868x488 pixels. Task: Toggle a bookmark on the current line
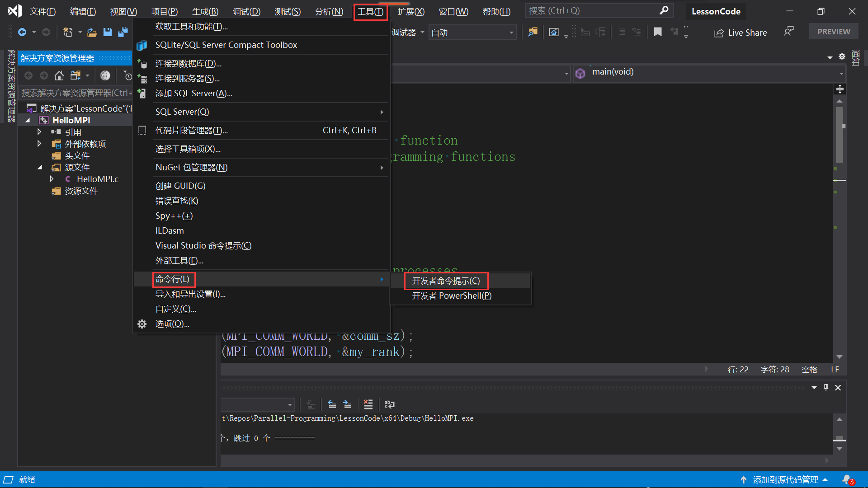pyautogui.click(x=658, y=32)
